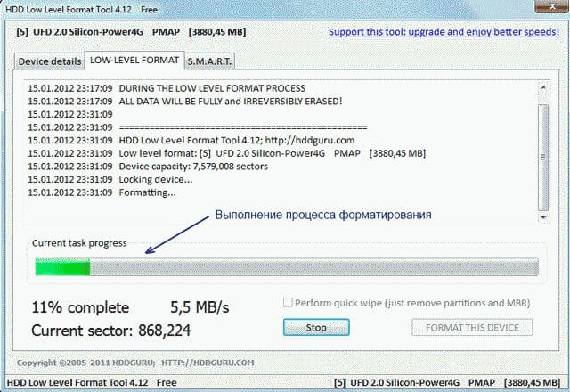Click the Copyright HDDGURU footer text
The image size is (570, 392).
click(135, 363)
